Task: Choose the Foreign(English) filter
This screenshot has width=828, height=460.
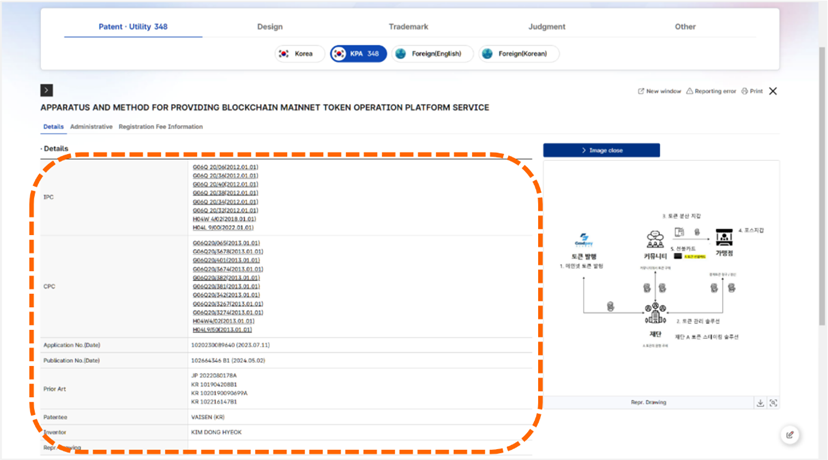Action: click(x=432, y=54)
